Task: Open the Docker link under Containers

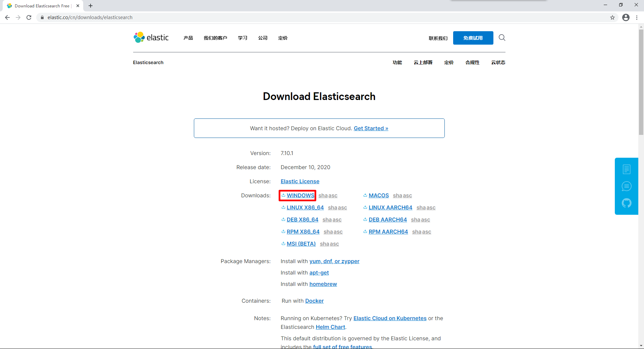Action: click(x=314, y=301)
